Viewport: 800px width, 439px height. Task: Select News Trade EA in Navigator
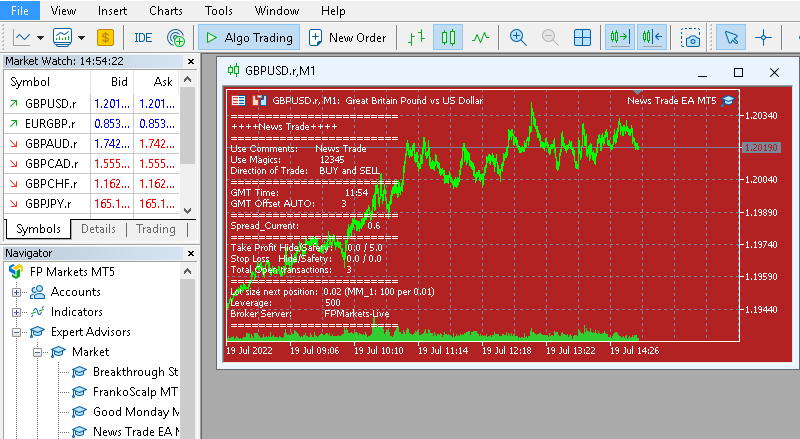coord(136,431)
